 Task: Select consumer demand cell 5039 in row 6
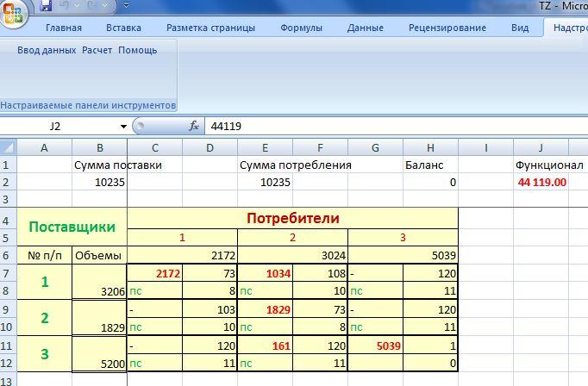(x=403, y=255)
